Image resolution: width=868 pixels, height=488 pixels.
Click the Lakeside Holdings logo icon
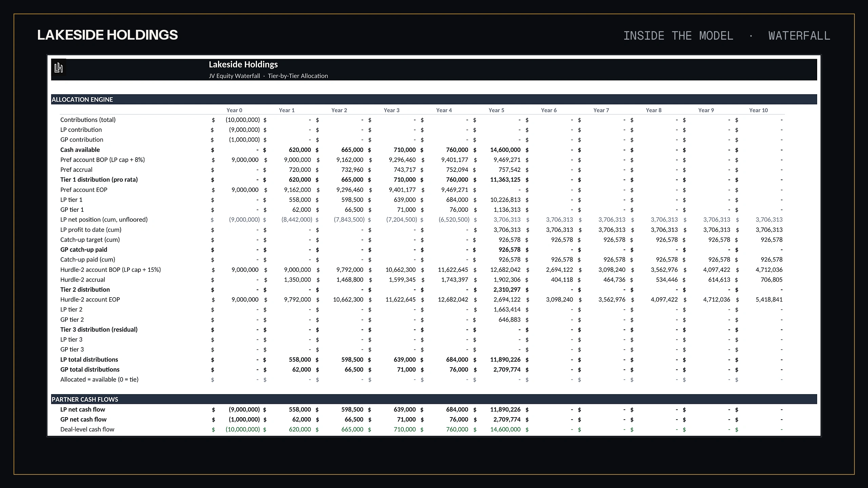[59, 68]
